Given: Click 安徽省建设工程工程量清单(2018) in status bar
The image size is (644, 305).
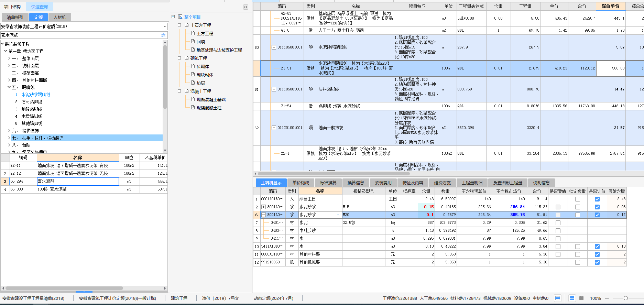Looking at the screenshot, I should [x=33, y=298].
